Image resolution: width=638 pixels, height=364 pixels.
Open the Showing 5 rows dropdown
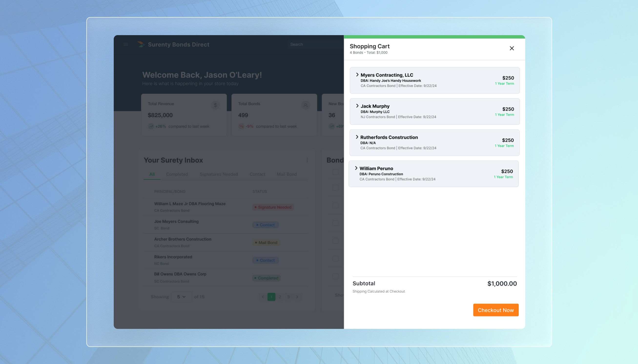click(x=181, y=297)
